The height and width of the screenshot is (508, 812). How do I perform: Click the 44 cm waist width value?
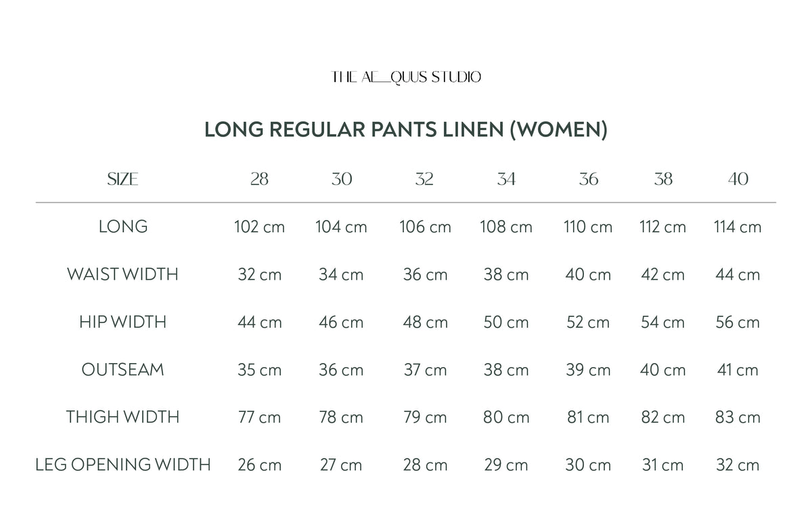click(738, 274)
